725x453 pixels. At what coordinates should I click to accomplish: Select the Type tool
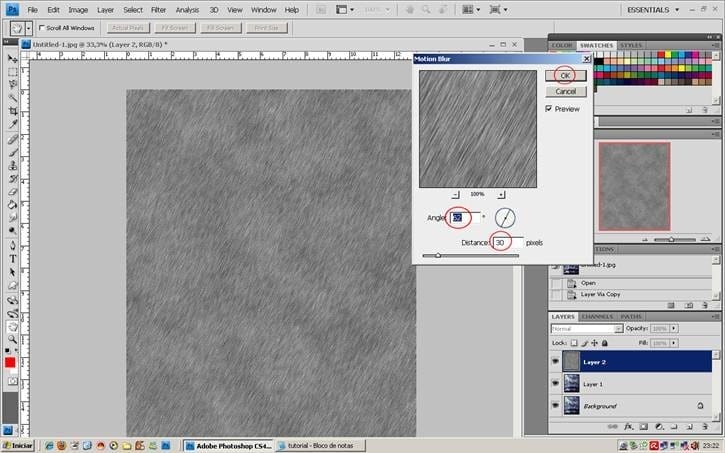pyautogui.click(x=12, y=259)
